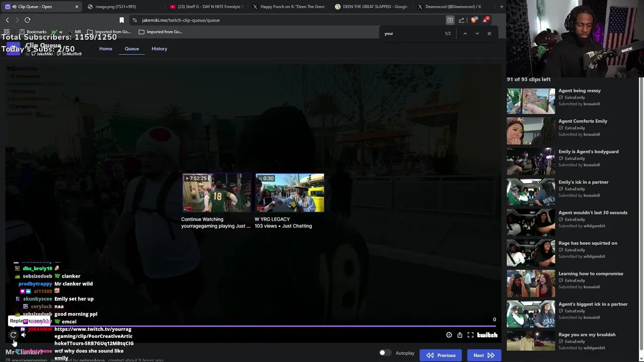Image resolution: width=644 pixels, height=362 pixels.
Task: Share the clip from the player
Action: pos(459,335)
